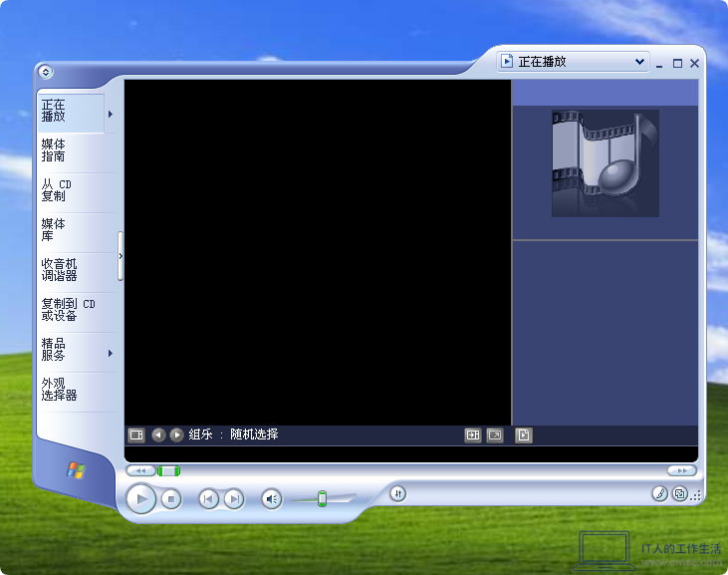Skip to previous track
Viewport: 728px width, 575px height.
(x=208, y=499)
